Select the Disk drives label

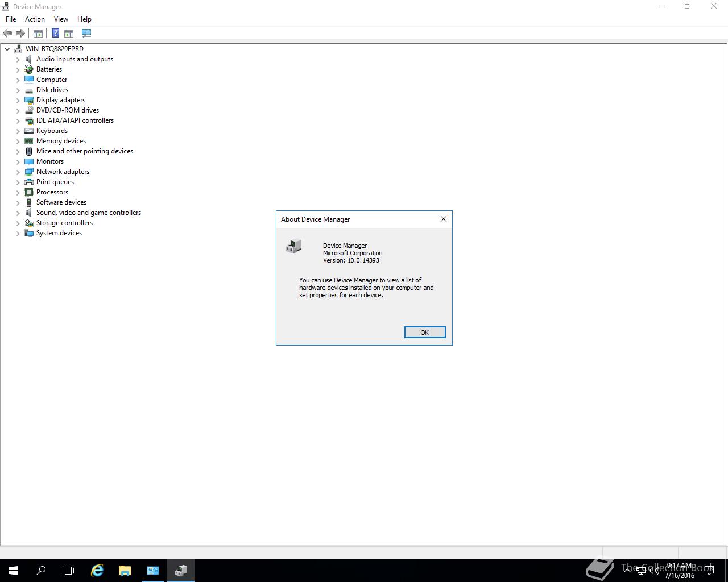point(52,90)
